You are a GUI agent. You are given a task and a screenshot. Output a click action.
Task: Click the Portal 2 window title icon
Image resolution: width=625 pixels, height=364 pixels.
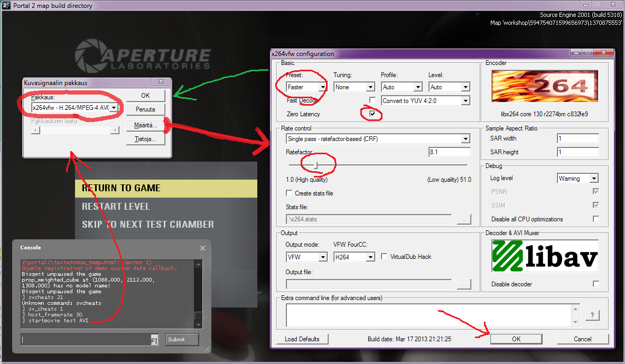(x=6, y=5)
